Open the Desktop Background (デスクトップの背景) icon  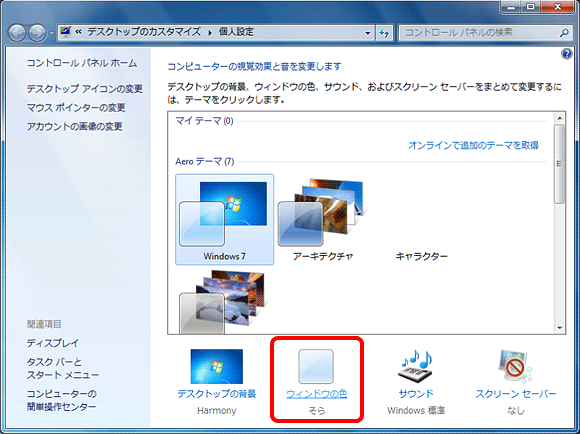pos(217,367)
